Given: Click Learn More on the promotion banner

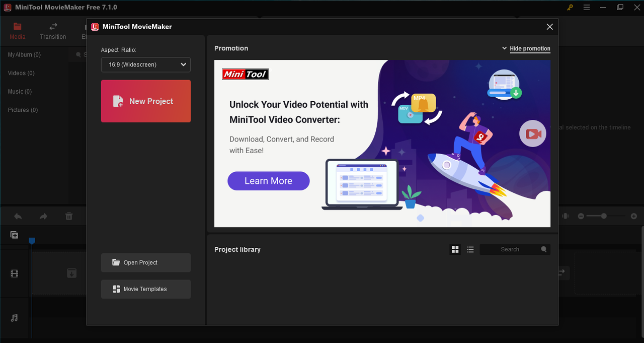Looking at the screenshot, I should coord(268,181).
